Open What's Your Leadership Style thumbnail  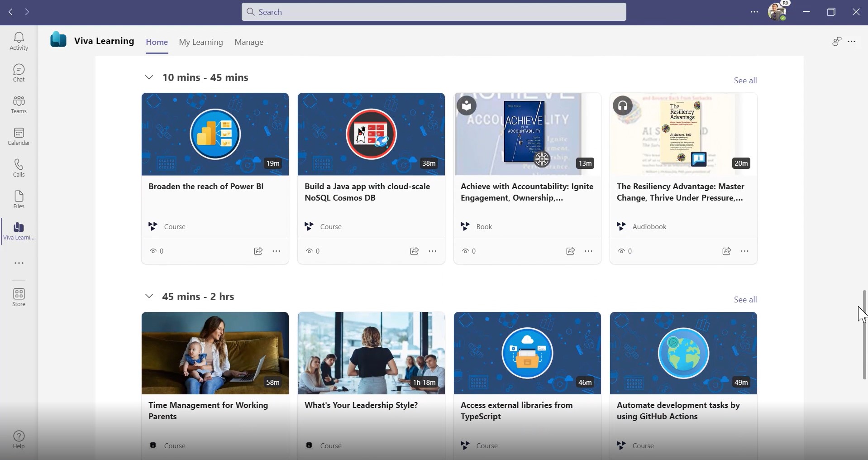click(x=371, y=353)
